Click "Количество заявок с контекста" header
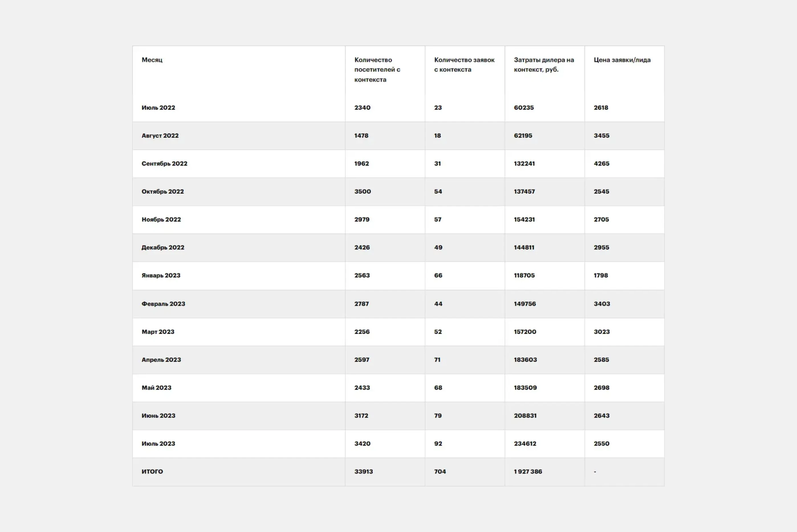797x532 pixels. 464,64
